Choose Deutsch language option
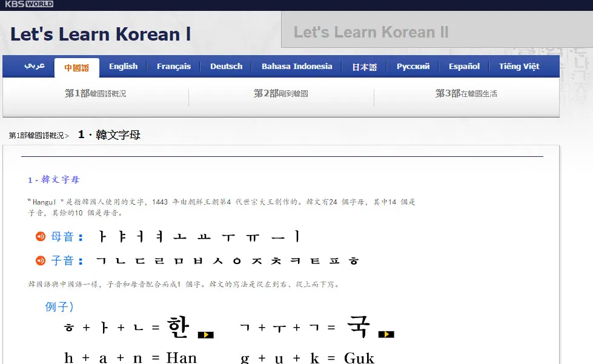This screenshot has height=364, width=593. tap(226, 67)
